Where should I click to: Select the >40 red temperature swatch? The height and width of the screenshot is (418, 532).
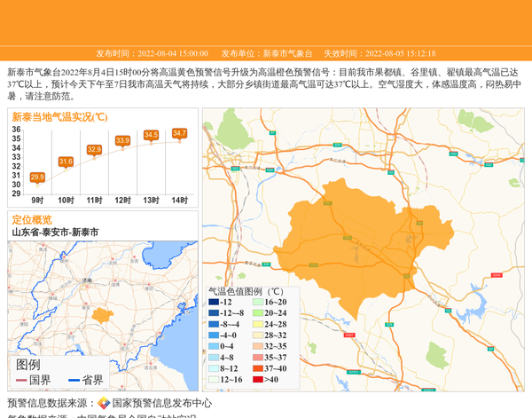[256, 380]
